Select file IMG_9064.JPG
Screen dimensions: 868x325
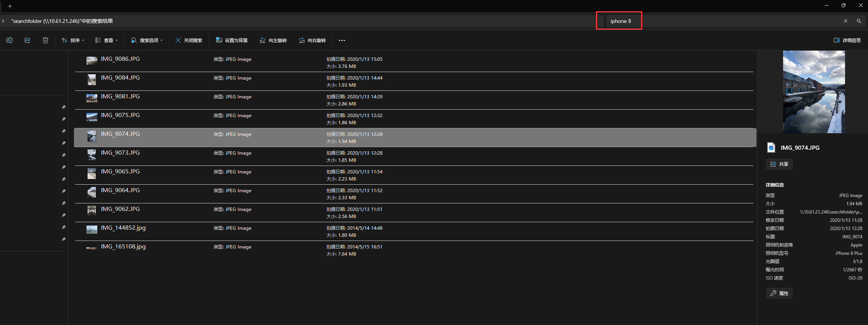point(414,194)
